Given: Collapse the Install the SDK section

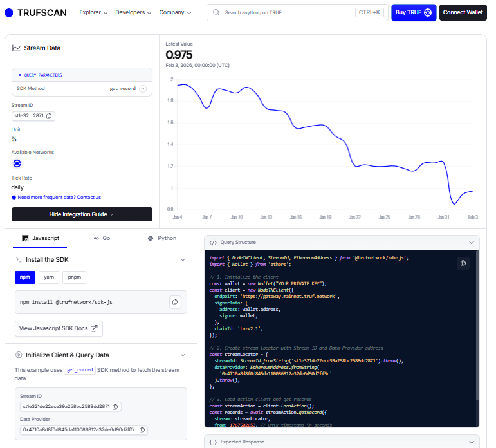Looking at the screenshot, I should pos(183,260).
